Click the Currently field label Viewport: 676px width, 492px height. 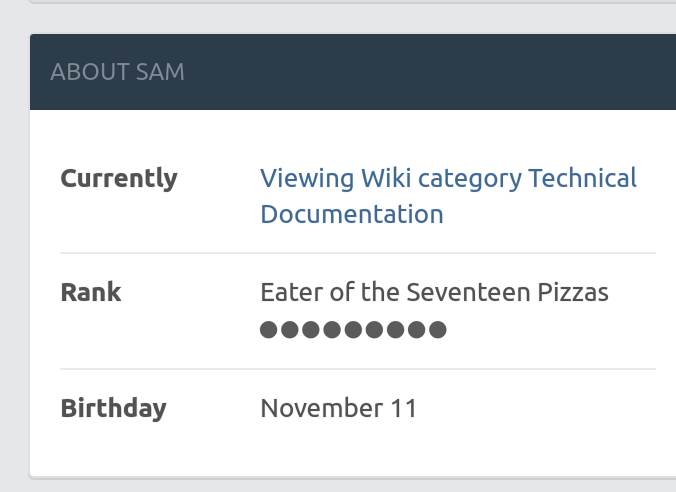coord(119,179)
